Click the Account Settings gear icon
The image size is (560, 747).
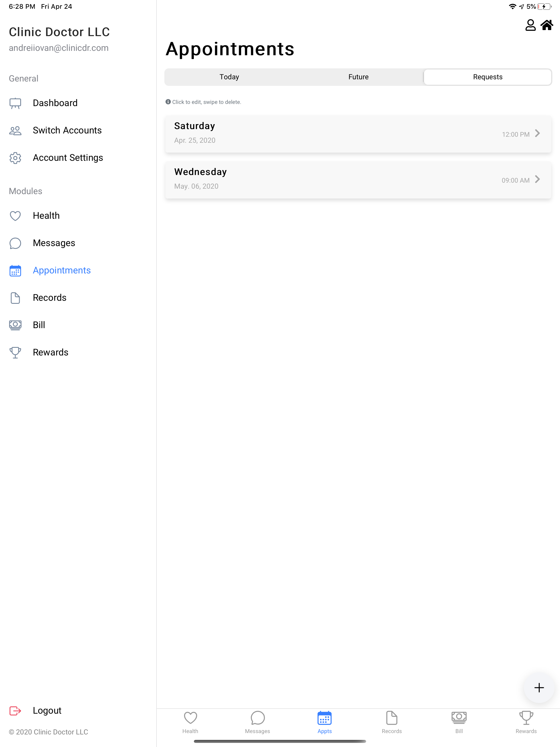[15, 158]
